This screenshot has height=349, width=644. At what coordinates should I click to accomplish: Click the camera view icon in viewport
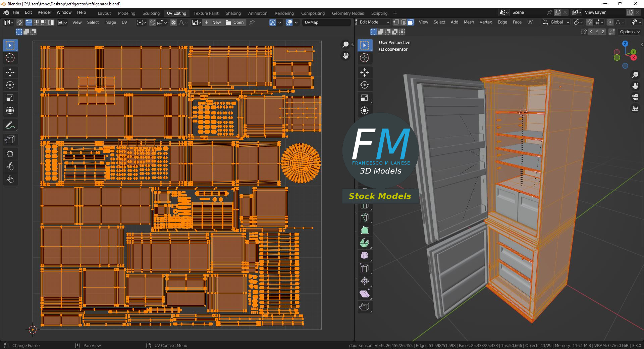[635, 97]
